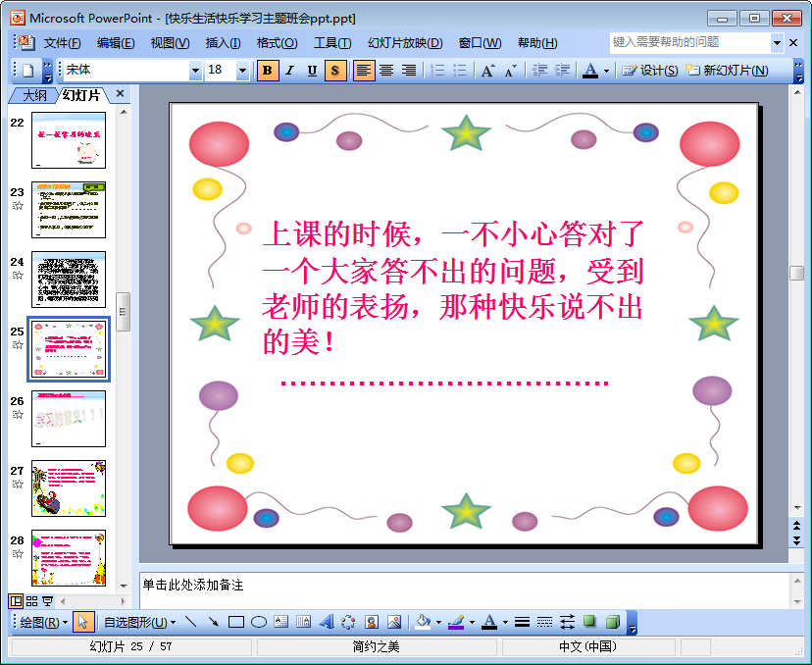Select the Oval tool

[259, 622]
